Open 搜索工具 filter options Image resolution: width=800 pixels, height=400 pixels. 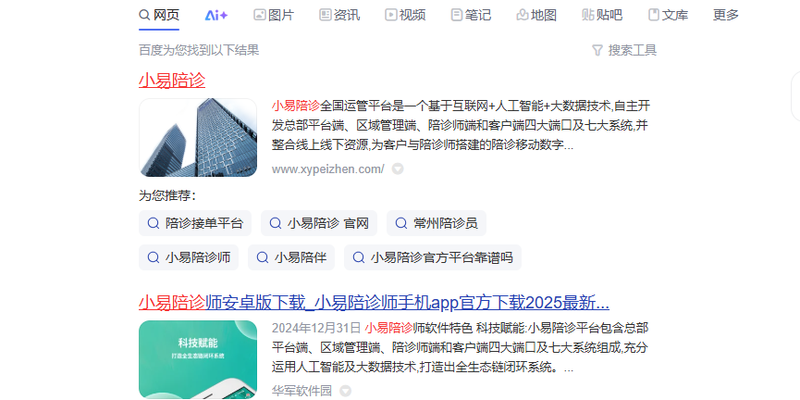coord(624,50)
